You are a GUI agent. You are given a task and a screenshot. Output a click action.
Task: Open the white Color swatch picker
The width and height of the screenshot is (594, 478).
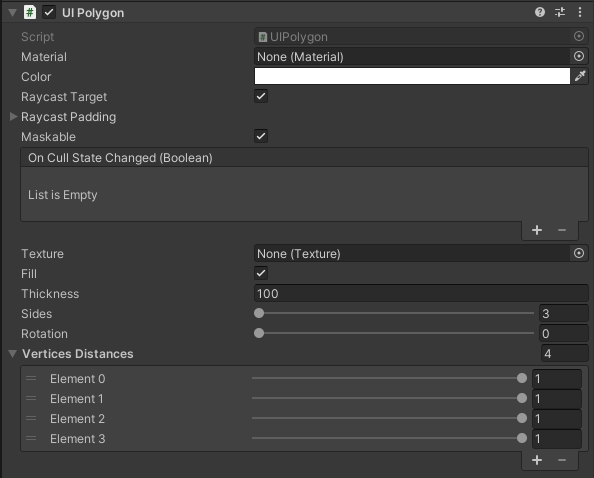[412, 77]
